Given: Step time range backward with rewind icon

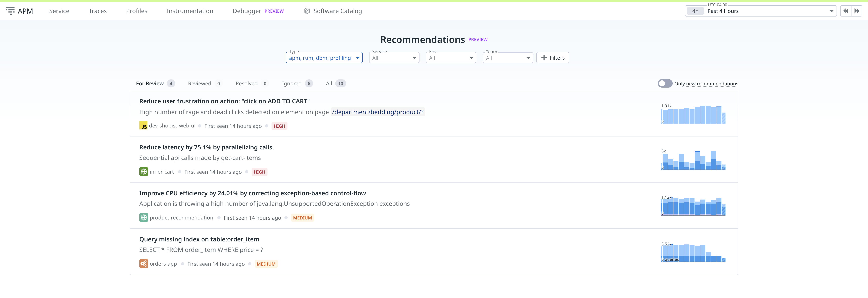Looking at the screenshot, I should click(845, 11).
